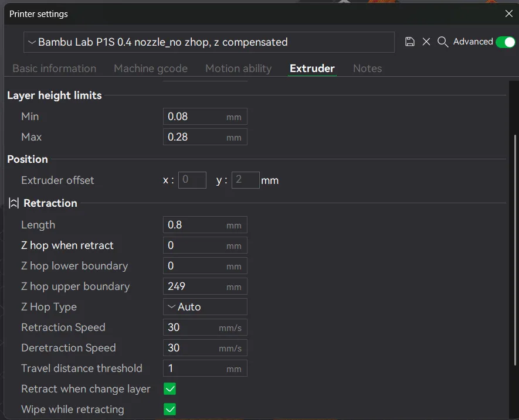Screen dimensions: 519x420
Task: Click the Layer height limits heading
Action: click(55, 95)
